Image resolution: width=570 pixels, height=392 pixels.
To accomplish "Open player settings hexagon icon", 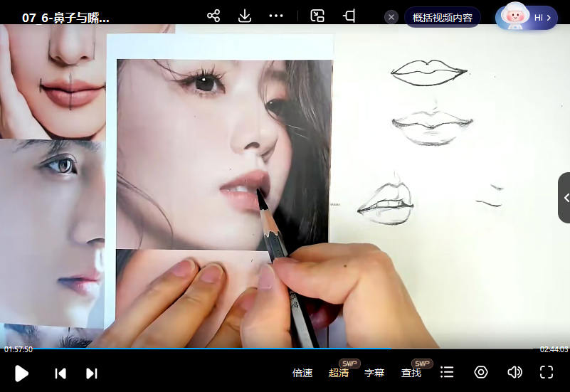I will [x=481, y=372].
